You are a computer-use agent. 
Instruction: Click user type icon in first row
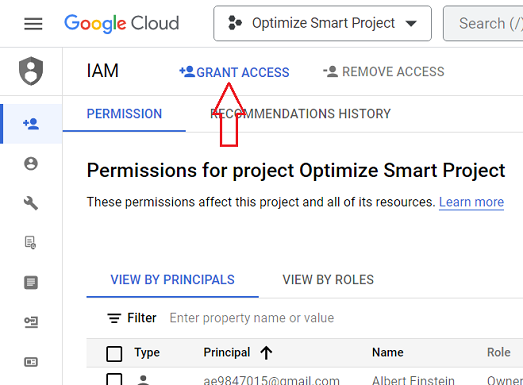coord(143,380)
